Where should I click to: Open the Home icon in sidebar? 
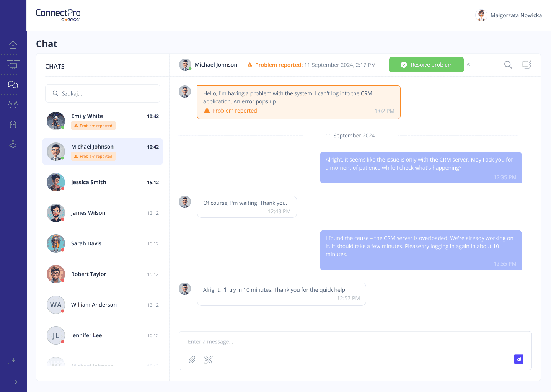tap(13, 45)
